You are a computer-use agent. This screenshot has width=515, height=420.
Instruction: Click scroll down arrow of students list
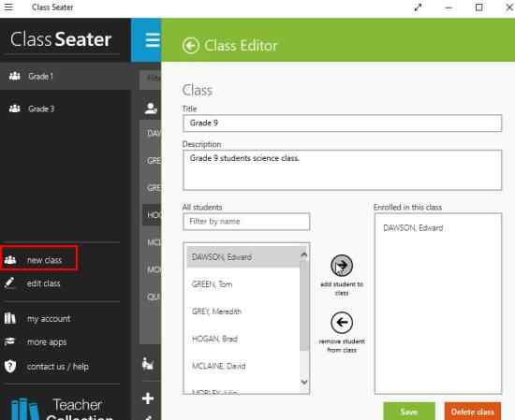pyautogui.click(x=304, y=382)
